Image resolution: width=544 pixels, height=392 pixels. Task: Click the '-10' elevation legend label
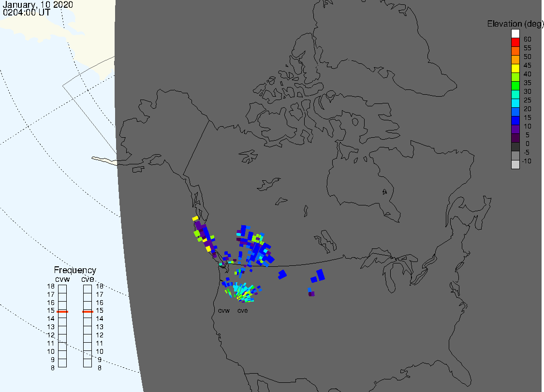[x=526, y=161]
